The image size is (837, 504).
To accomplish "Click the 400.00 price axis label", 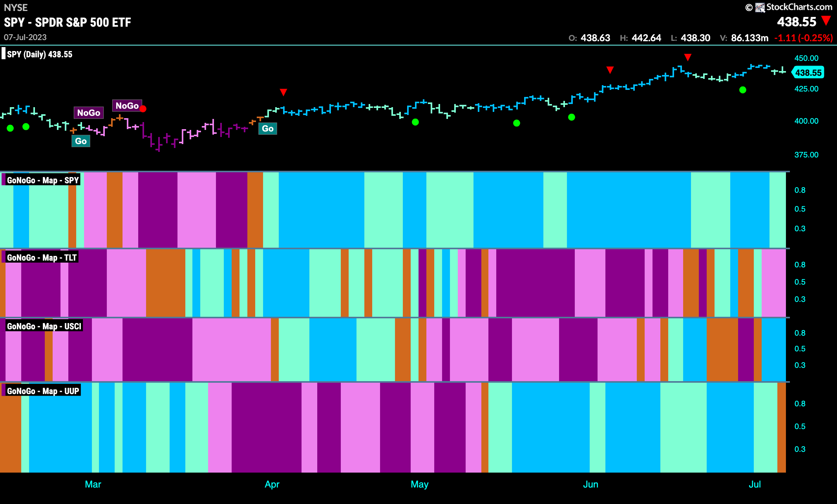I will [x=806, y=121].
